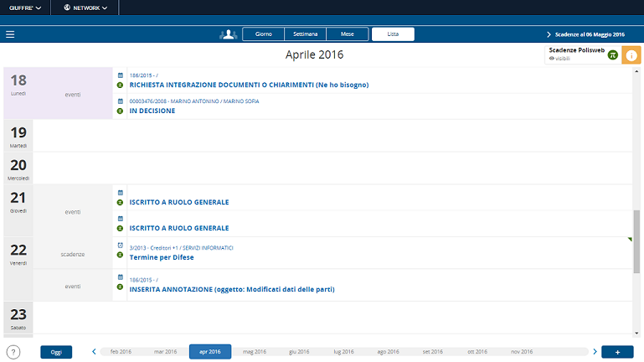Click deadline checkbox icon beside 3/2013 Creditori
This screenshot has width=644, height=362.
click(120, 246)
